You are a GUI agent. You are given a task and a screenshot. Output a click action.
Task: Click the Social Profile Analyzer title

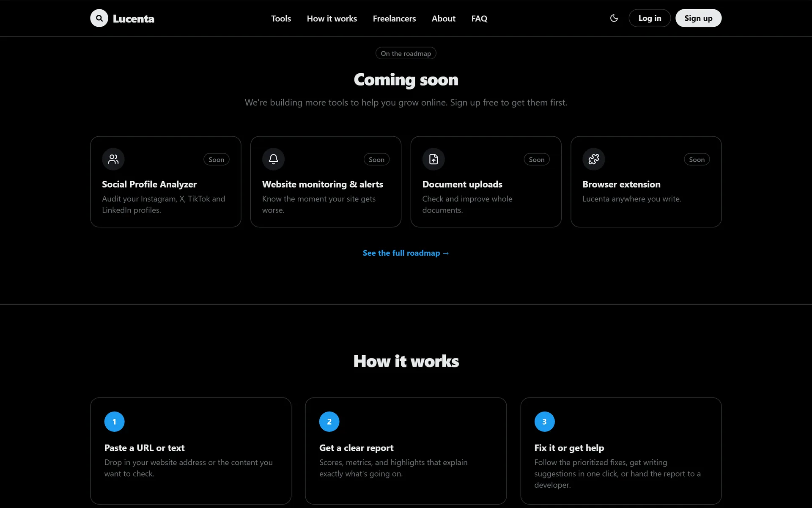coord(149,184)
